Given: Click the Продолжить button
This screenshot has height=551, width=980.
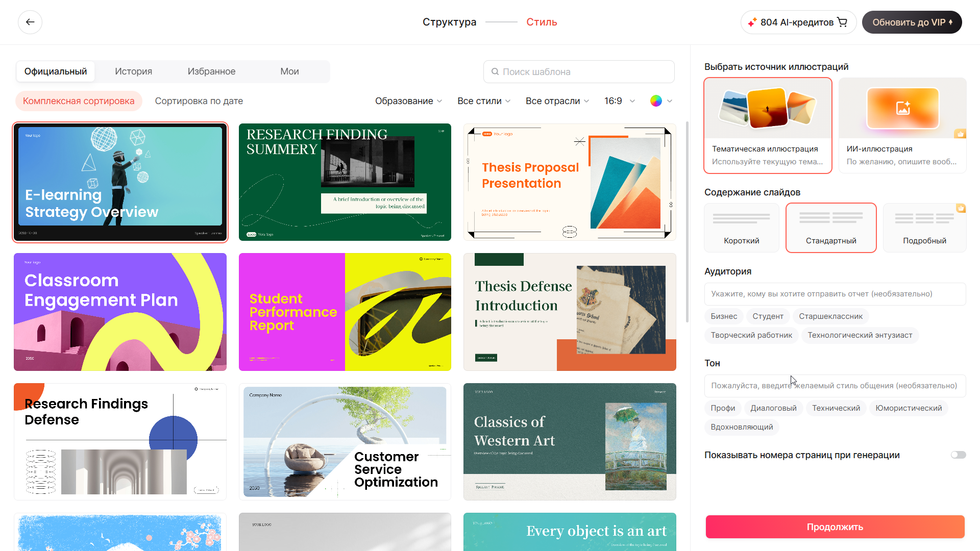Looking at the screenshot, I should pyautogui.click(x=835, y=527).
